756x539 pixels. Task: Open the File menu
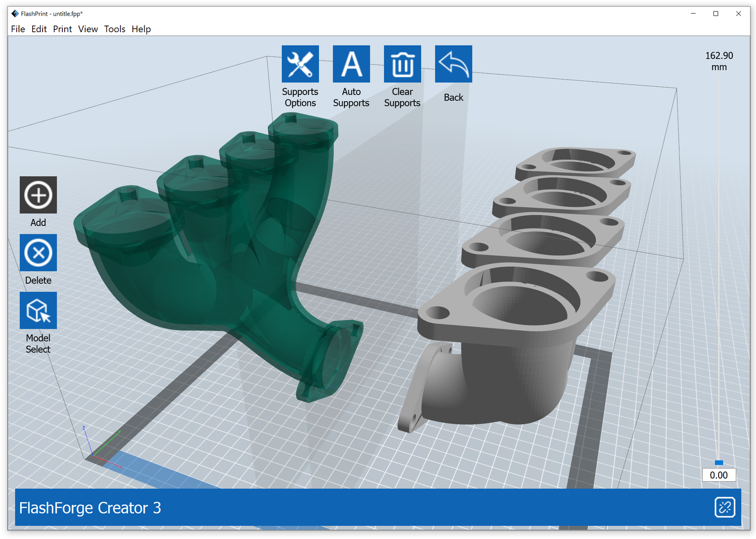(18, 29)
